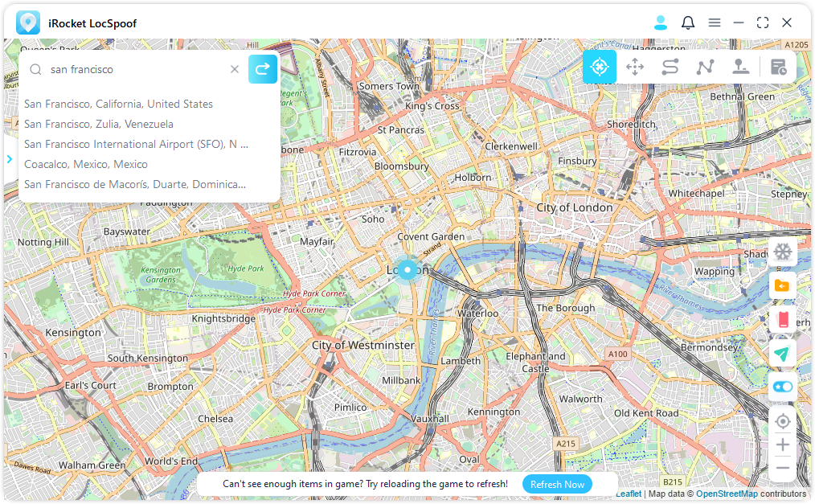
Task: Select San Francisco, California, United States suggestion
Action: click(118, 104)
